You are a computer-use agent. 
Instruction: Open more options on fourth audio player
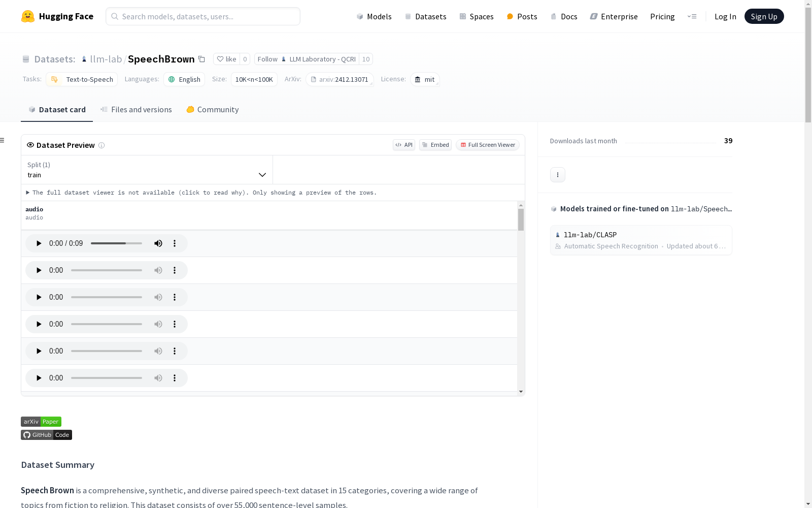pos(175,324)
